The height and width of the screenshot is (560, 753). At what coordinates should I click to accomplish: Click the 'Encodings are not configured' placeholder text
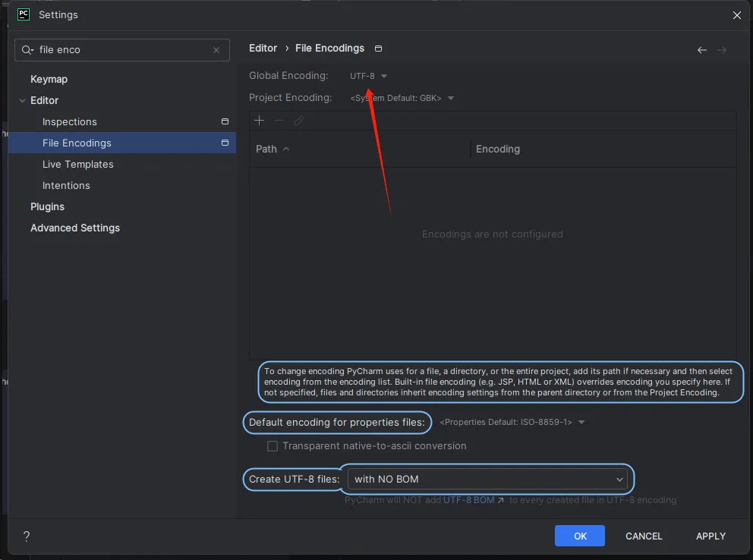pyautogui.click(x=492, y=234)
